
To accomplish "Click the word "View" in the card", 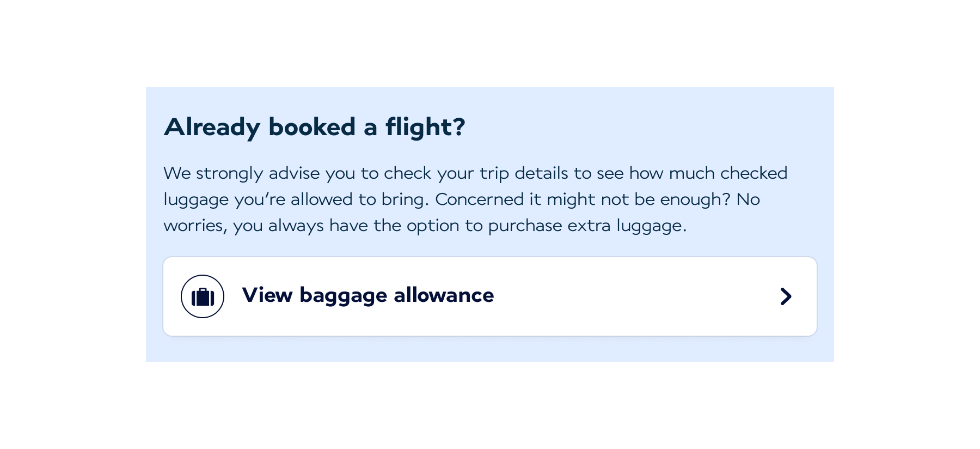I will 267,295.
